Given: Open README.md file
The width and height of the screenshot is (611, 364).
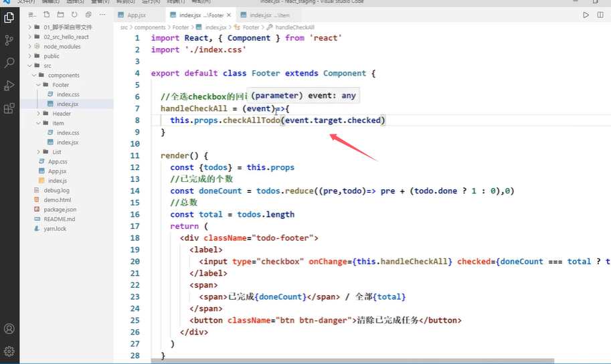Looking at the screenshot, I should click(x=60, y=219).
